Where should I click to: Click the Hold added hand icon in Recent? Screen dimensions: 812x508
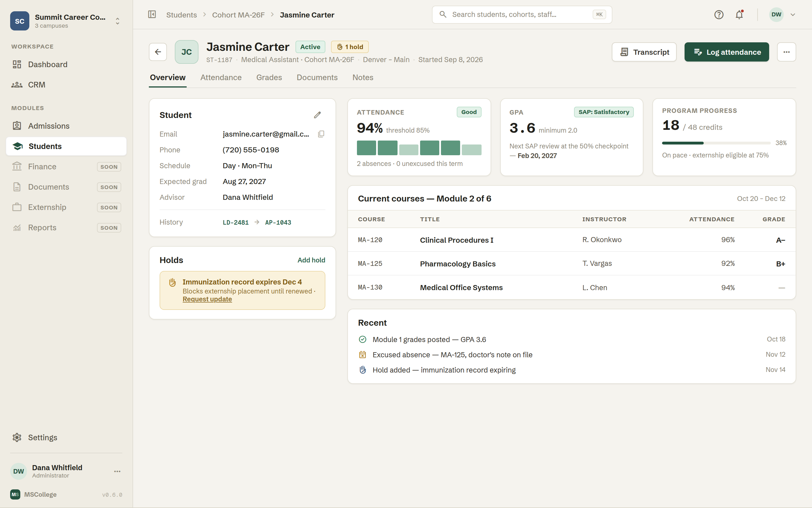[363, 370]
